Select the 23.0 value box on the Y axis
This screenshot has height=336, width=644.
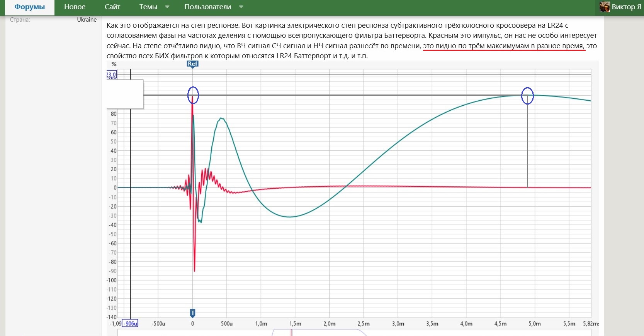111,74
